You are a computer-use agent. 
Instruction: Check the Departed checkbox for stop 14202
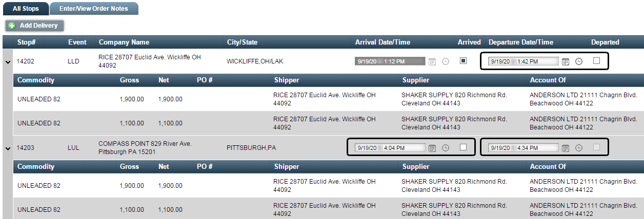(596, 61)
